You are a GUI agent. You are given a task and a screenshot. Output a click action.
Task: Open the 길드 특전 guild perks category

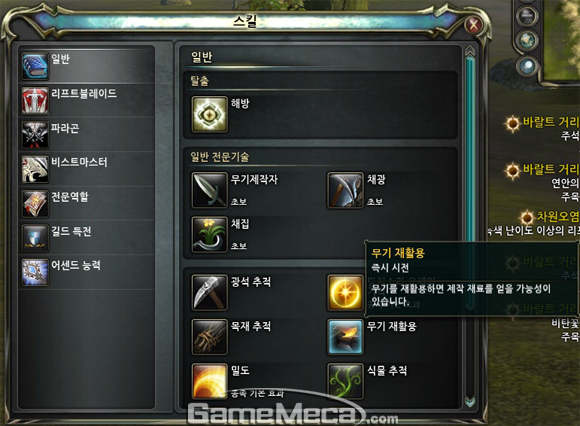87,238
